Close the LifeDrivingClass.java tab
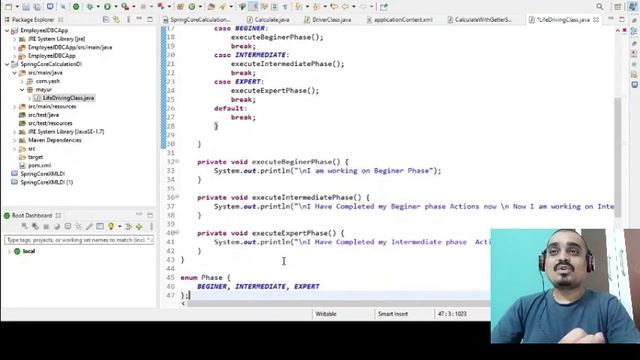 coord(596,20)
